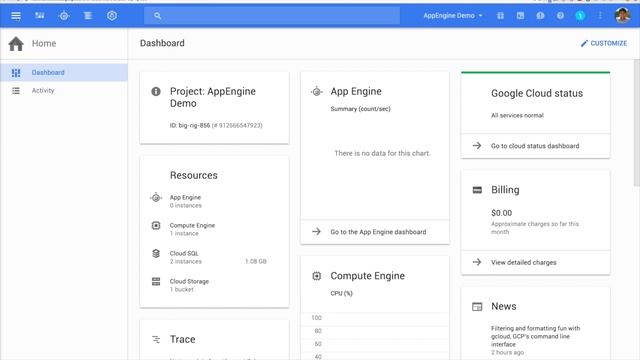Open the Cloud Shell console icon
This screenshot has height=360, width=640.
[x=520, y=16]
